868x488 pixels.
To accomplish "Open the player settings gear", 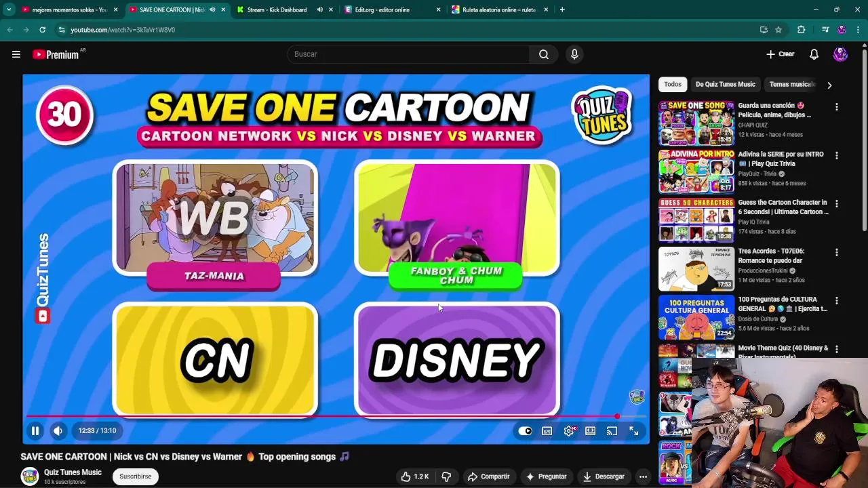I will coord(569,431).
